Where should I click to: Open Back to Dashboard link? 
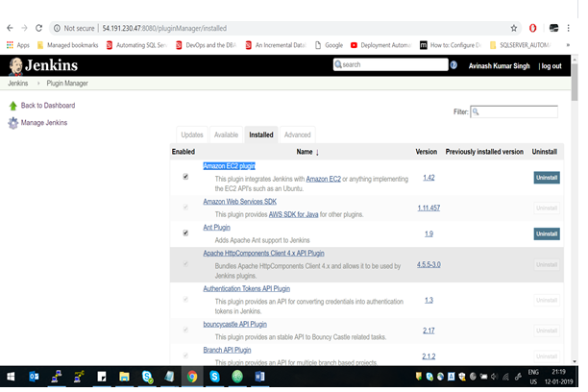(48, 106)
